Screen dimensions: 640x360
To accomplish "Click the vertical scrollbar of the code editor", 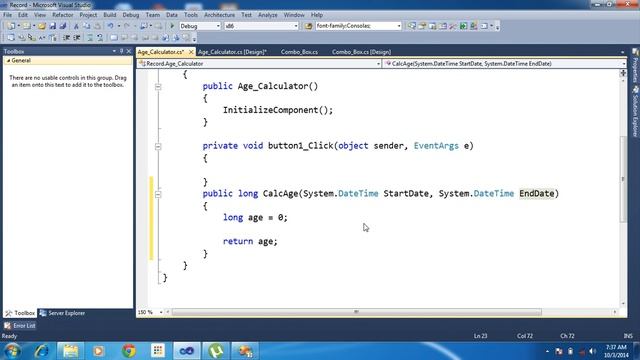I will click(623, 180).
